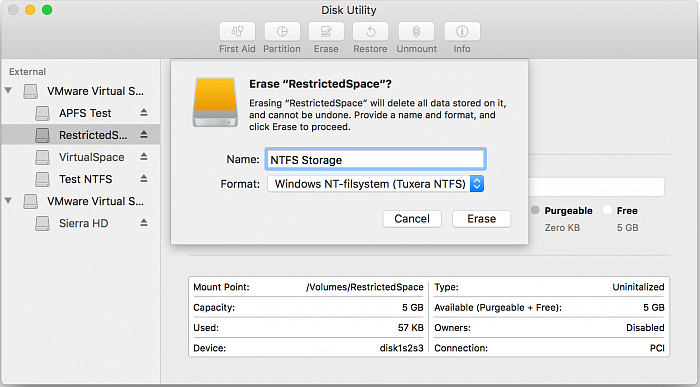
Task: Cancel the erase dialog
Action: 412,219
